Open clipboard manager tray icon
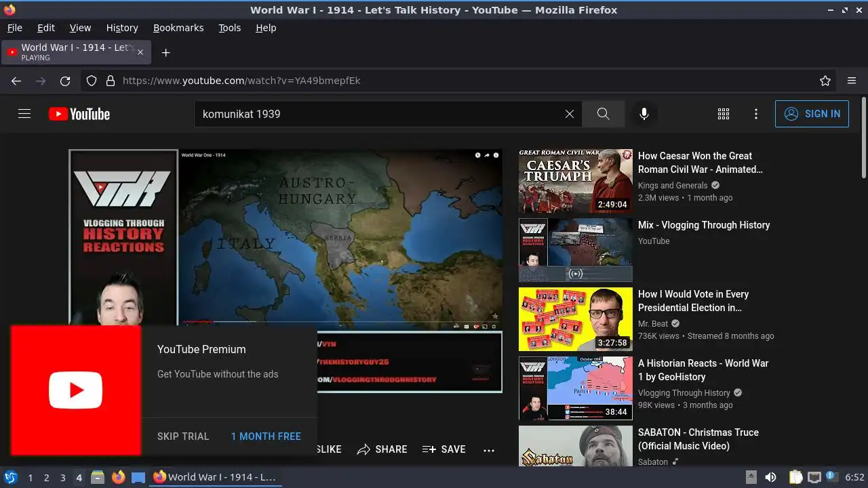 pyautogui.click(x=796, y=477)
